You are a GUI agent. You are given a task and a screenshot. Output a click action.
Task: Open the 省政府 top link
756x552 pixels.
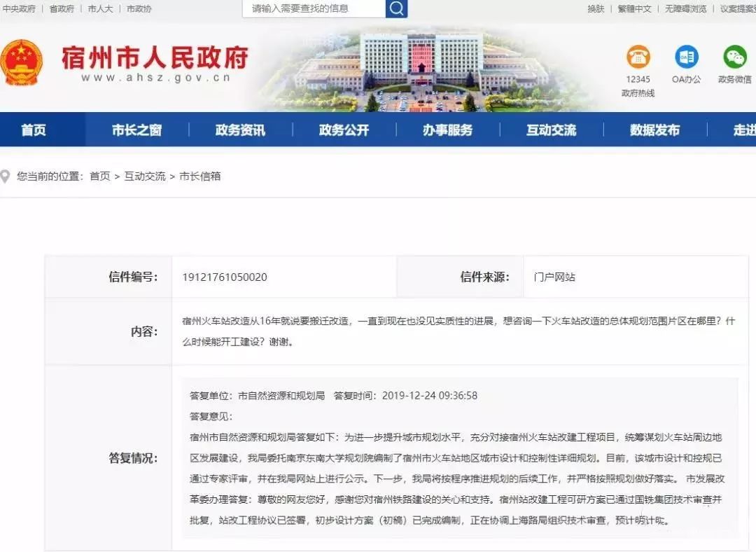pyautogui.click(x=62, y=8)
